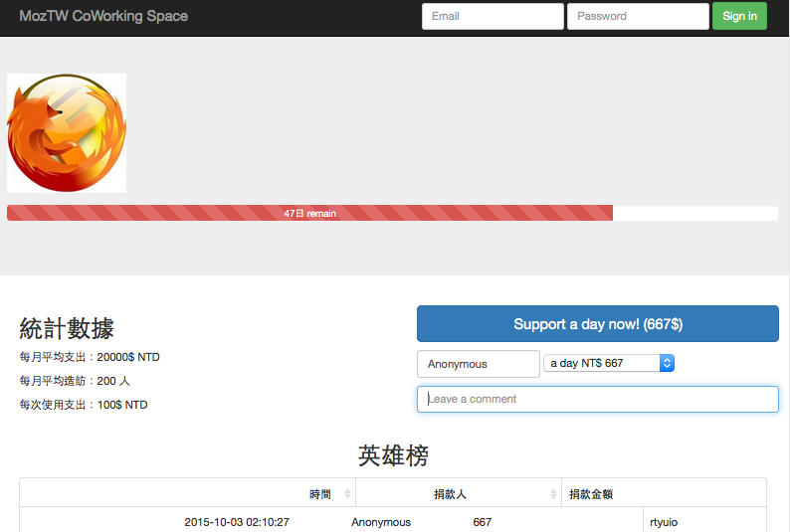Select the rtyuio comment cell

[x=664, y=522]
